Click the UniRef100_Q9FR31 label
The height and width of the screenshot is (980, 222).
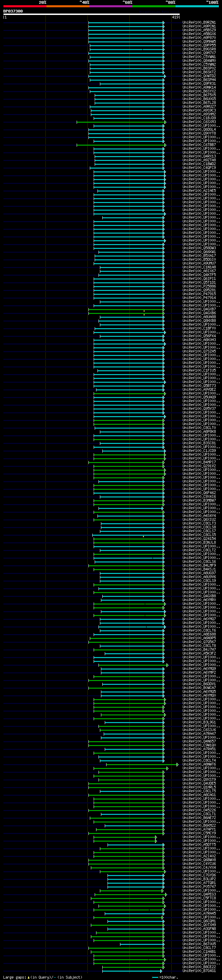pos(199,84)
